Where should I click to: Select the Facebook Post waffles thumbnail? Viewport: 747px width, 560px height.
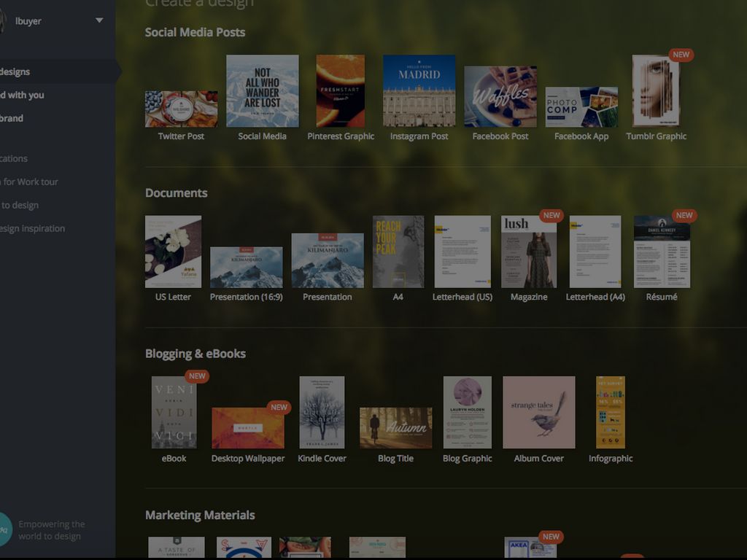coord(500,97)
